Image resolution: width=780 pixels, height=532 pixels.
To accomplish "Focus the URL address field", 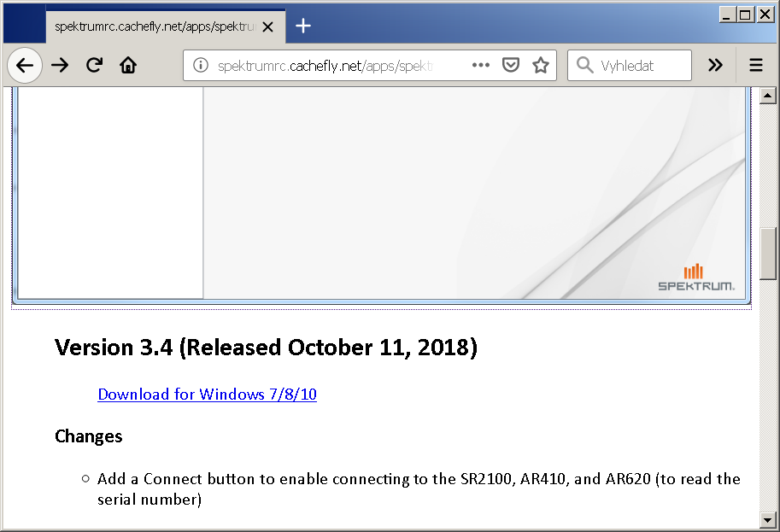I will (x=333, y=66).
